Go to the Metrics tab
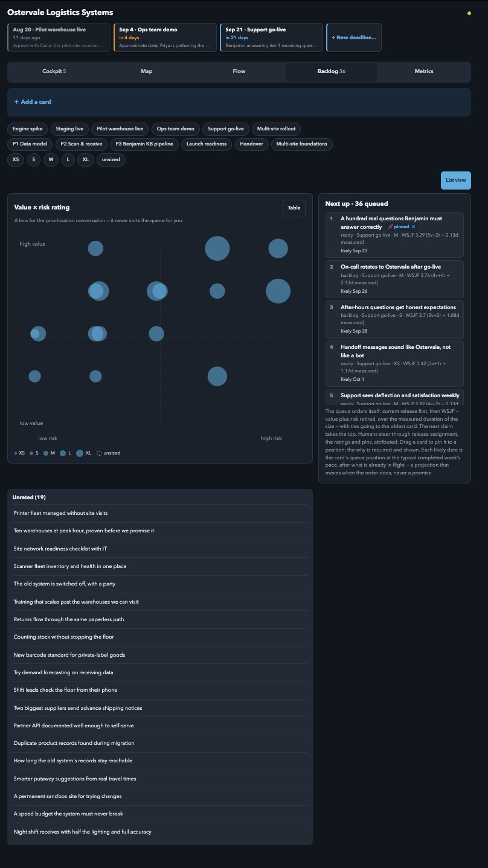488x868 pixels. pos(424,71)
